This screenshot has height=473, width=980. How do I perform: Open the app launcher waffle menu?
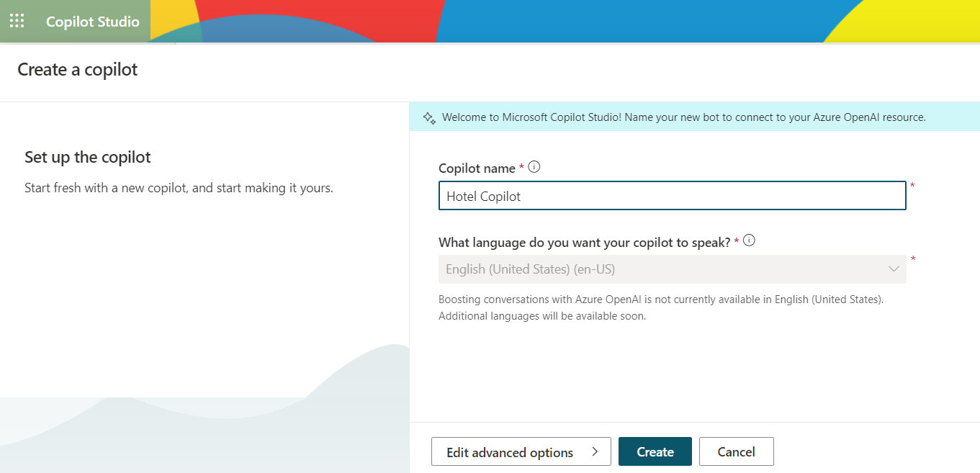17,21
